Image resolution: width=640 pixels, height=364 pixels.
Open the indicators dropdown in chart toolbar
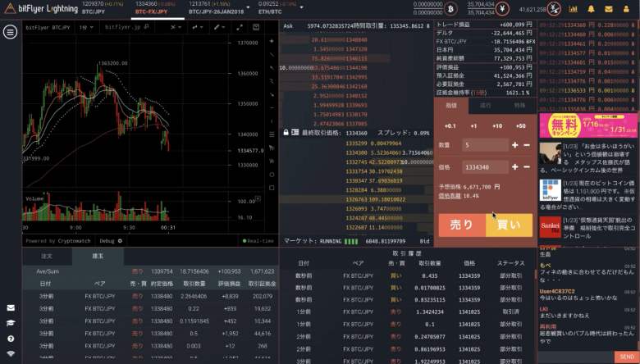[176, 27]
